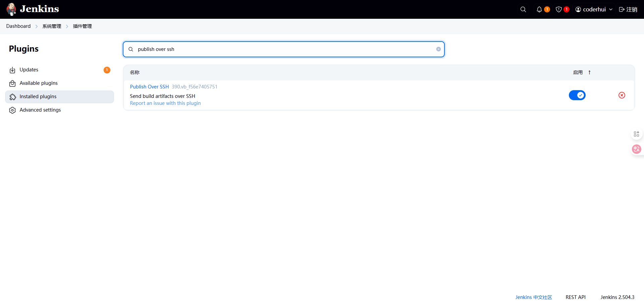
Task: Open Advanced settings in sidebar
Action: (x=40, y=110)
